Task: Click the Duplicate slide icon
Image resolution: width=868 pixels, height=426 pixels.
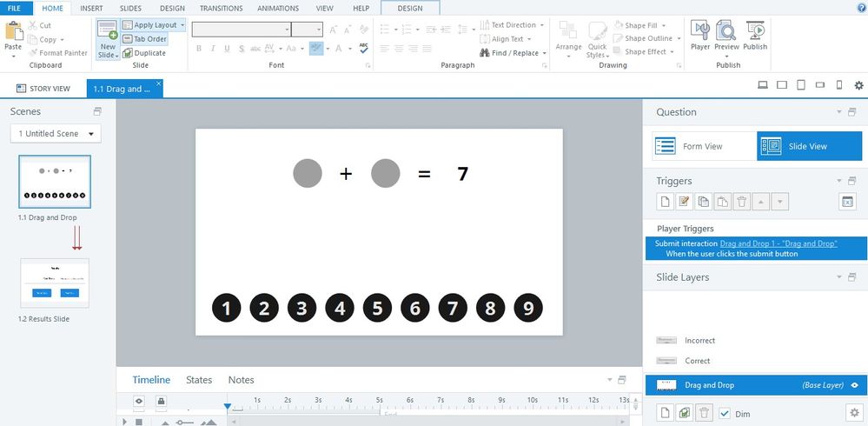Action: [x=144, y=53]
